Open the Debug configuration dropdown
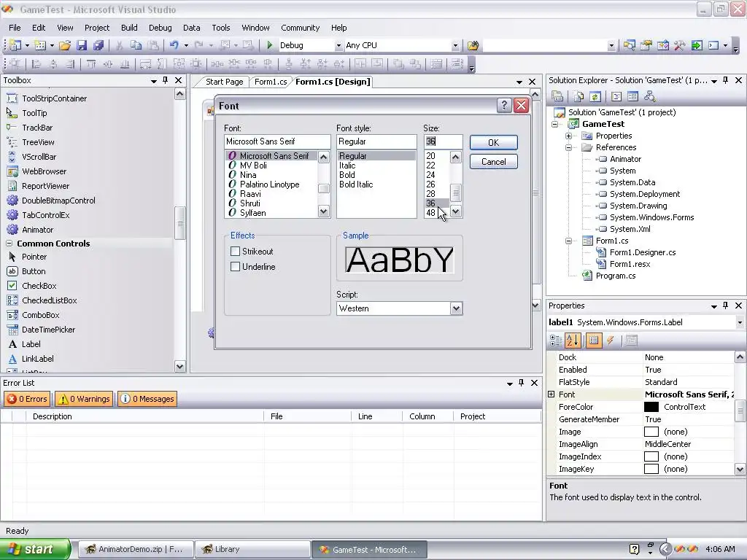 (338, 46)
